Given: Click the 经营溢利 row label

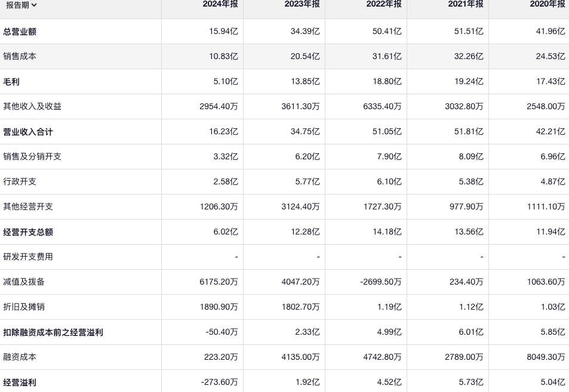Looking at the screenshot, I should click(20, 382).
